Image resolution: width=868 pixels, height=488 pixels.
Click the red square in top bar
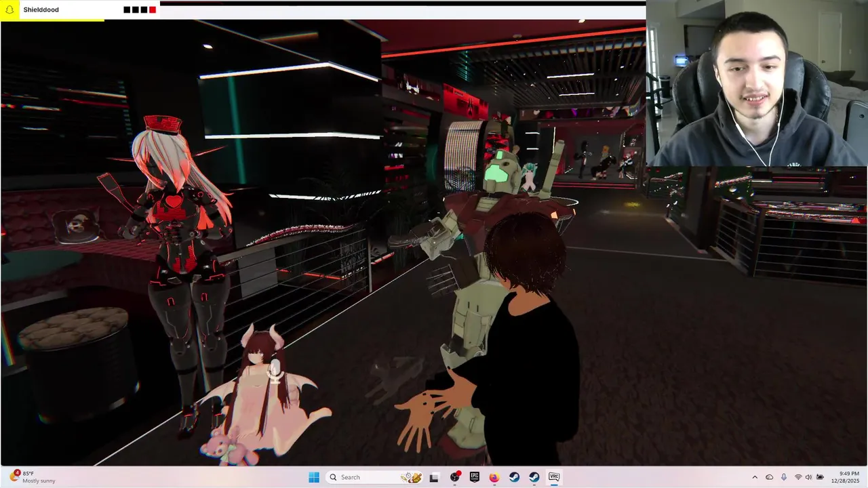click(153, 9)
